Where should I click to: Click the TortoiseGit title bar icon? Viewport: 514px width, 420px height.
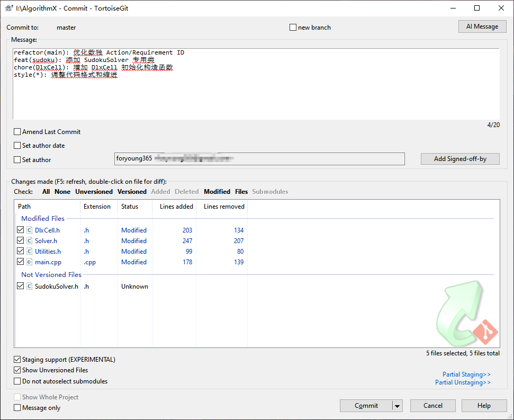click(x=9, y=8)
